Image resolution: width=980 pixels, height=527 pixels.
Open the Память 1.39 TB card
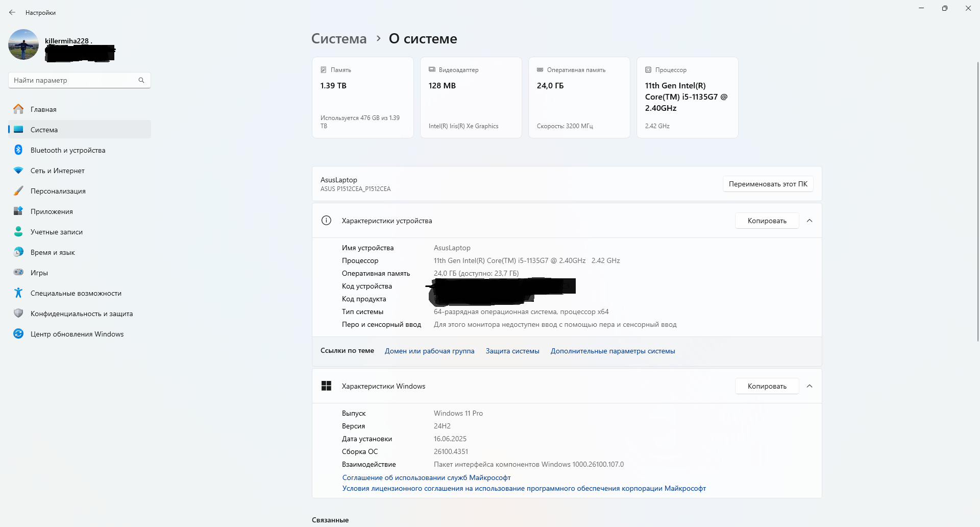pyautogui.click(x=363, y=98)
